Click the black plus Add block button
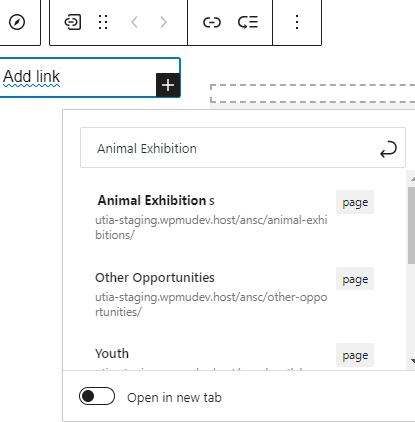This screenshot has height=422, width=415. pyautogui.click(x=168, y=85)
